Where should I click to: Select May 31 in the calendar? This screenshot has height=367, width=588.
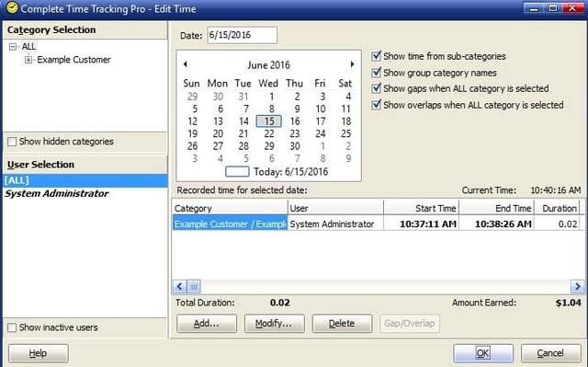[x=243, y=97]
